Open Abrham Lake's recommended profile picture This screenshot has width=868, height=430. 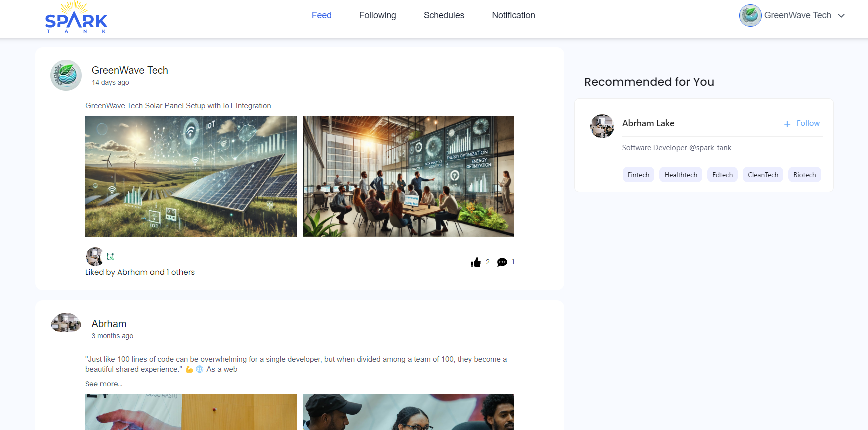602,126
